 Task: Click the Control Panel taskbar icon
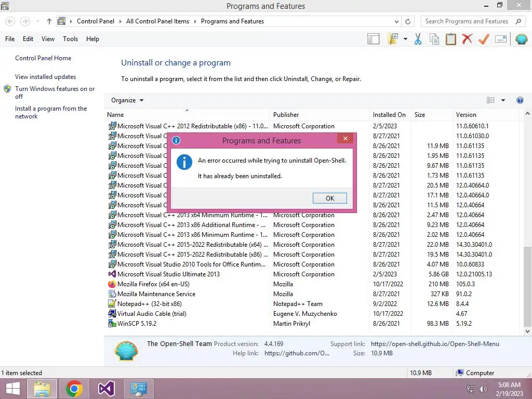pos(138,389)
